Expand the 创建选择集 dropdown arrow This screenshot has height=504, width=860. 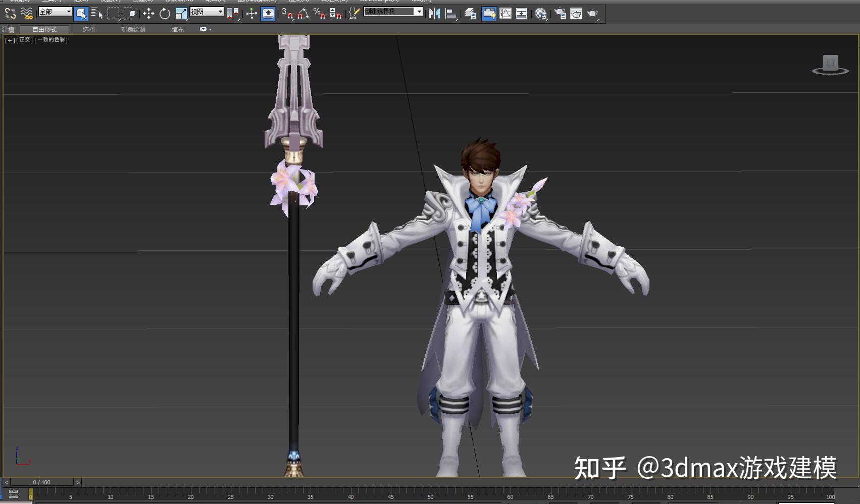pos(419,12)
